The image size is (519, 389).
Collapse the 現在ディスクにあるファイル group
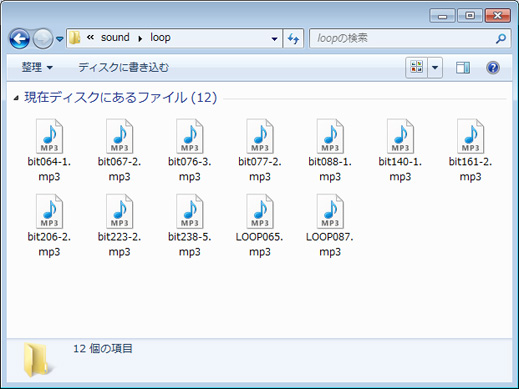click(16, 98)
